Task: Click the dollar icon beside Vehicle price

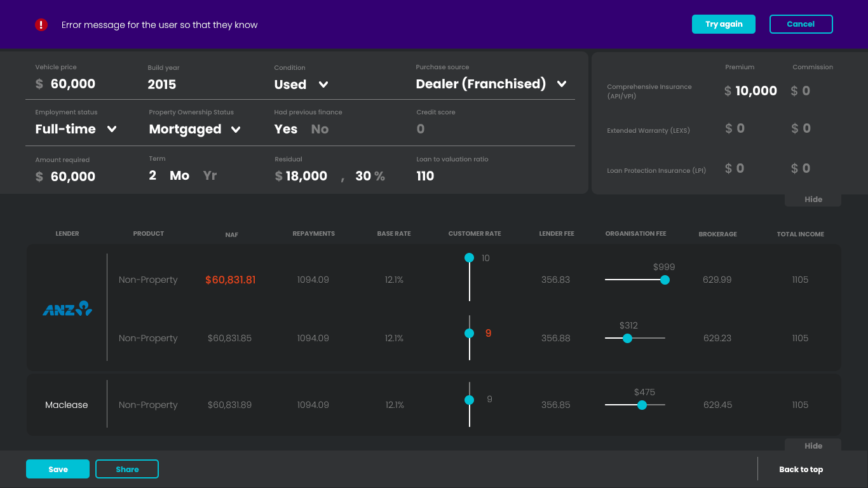Action: 39,84
